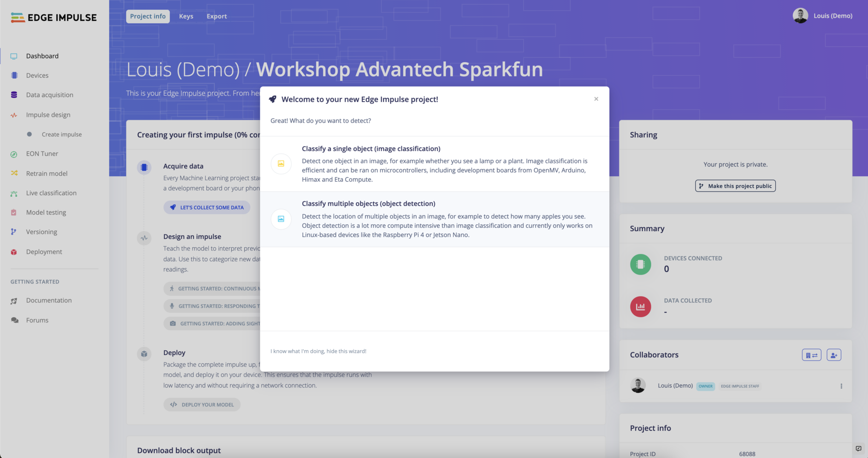The width and height of the screenshot is (868, 458).
Task: Click the Acquire data step icon
Action: coord(144,168)
